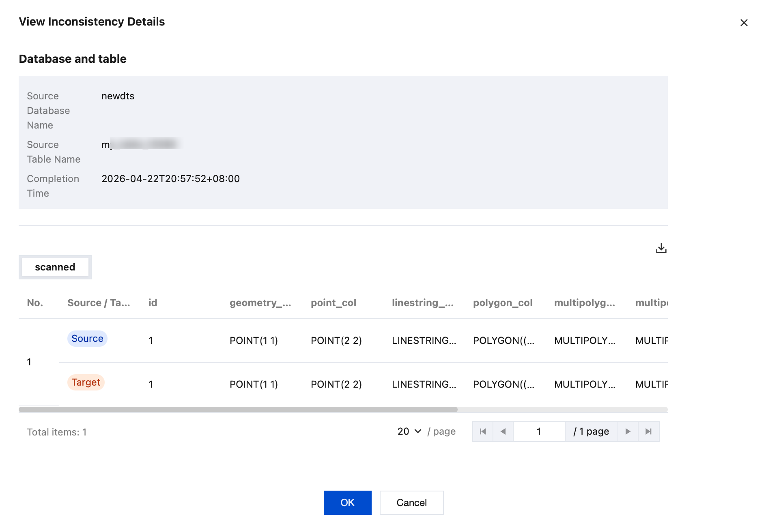Click MULTIPOLY... in Target row
The image size is (766, 532).
click(x=585, y=384)
